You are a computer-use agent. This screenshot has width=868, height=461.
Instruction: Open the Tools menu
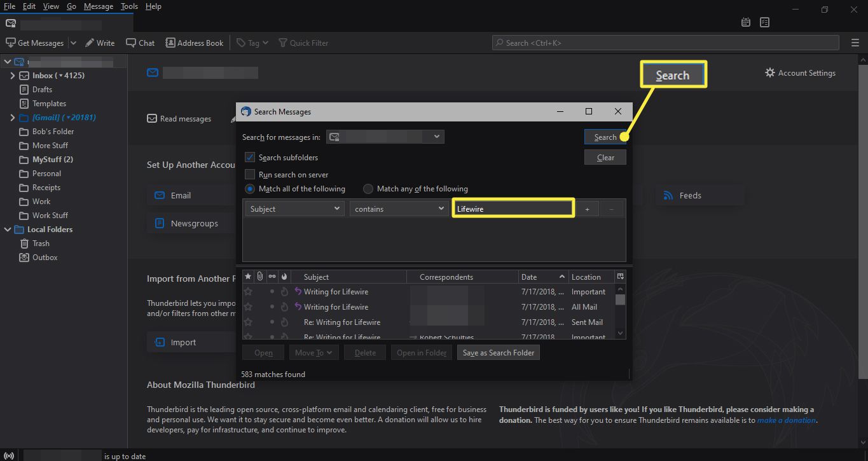tap(129, 6)
